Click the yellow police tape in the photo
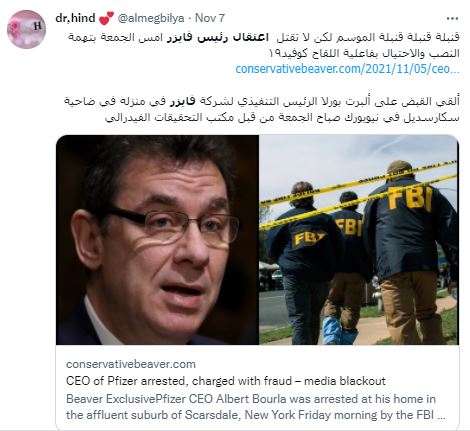Image resolution: width=470 pixels, height=431 pixels. pyautogui.click(x=358, y=193)
